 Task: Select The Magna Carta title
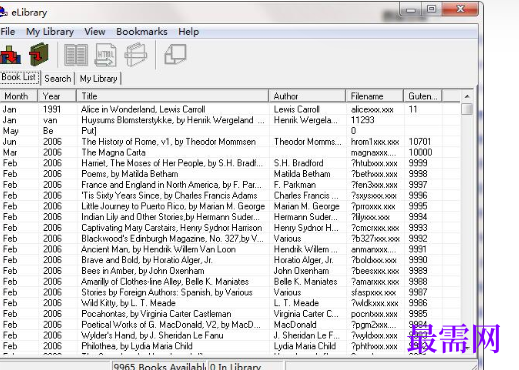[113, 152]
